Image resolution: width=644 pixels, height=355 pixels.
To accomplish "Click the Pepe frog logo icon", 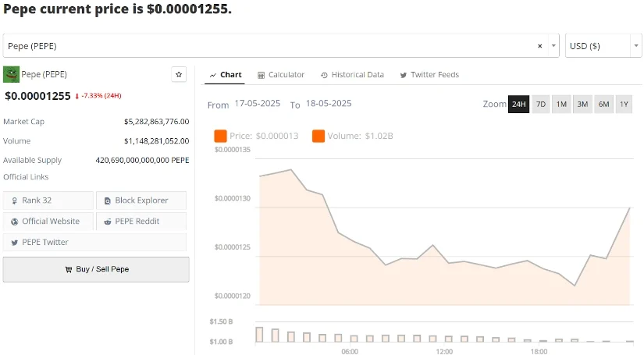I will point(11,74).
